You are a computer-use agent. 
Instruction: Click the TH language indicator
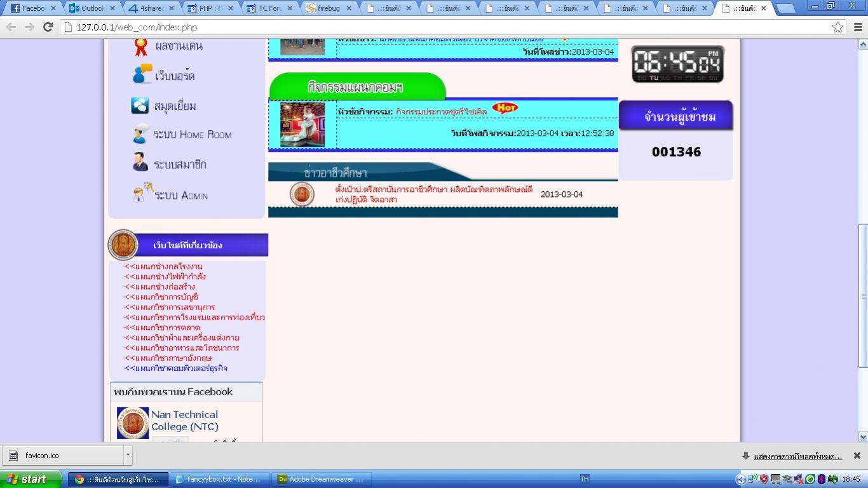(x=585, y=479)
